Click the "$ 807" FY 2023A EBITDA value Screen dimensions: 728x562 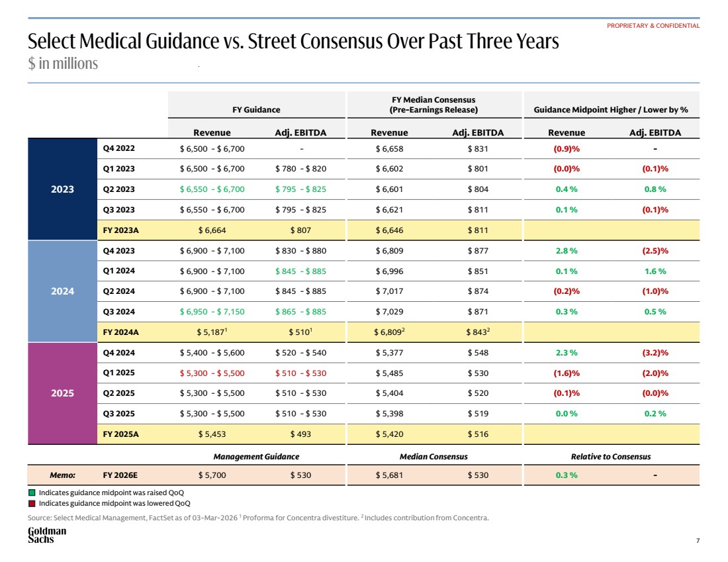(x=301, y=230)
